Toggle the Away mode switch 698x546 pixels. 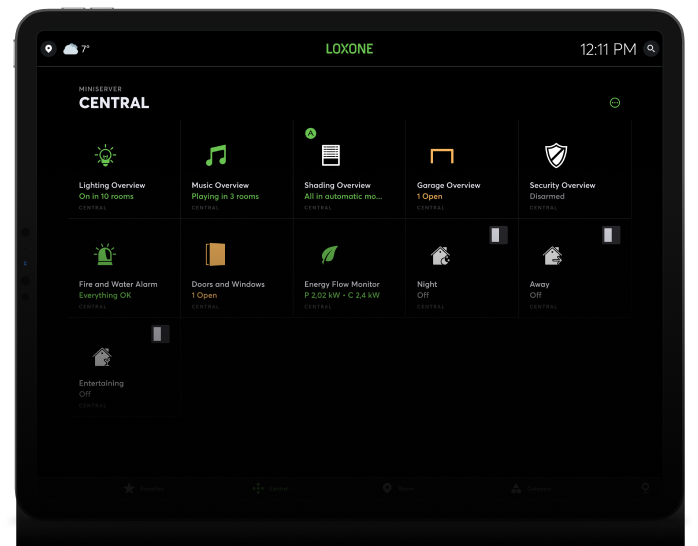pos(611,235)
